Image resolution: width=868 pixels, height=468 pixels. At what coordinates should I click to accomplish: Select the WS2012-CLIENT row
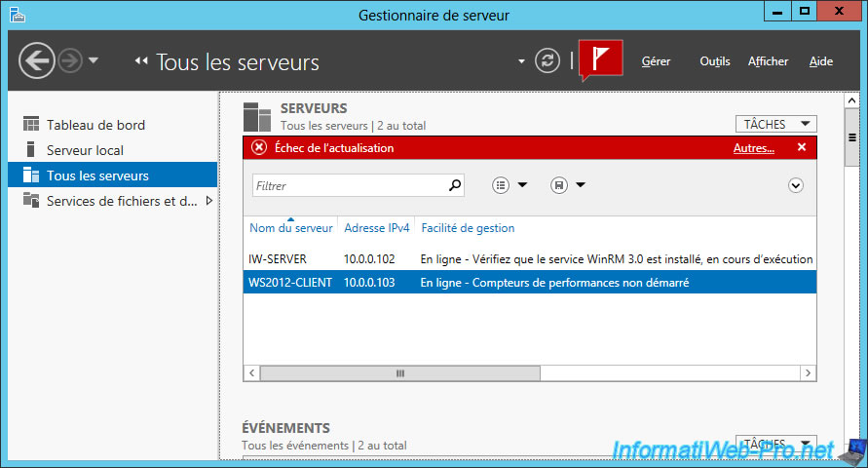[x=530, y=282]
